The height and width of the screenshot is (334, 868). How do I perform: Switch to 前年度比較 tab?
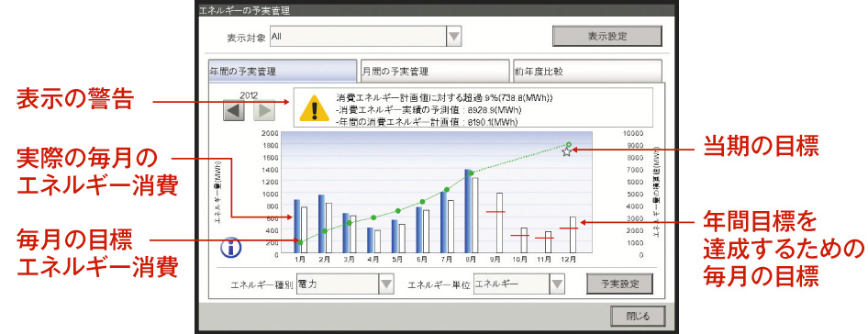(587, 72)
